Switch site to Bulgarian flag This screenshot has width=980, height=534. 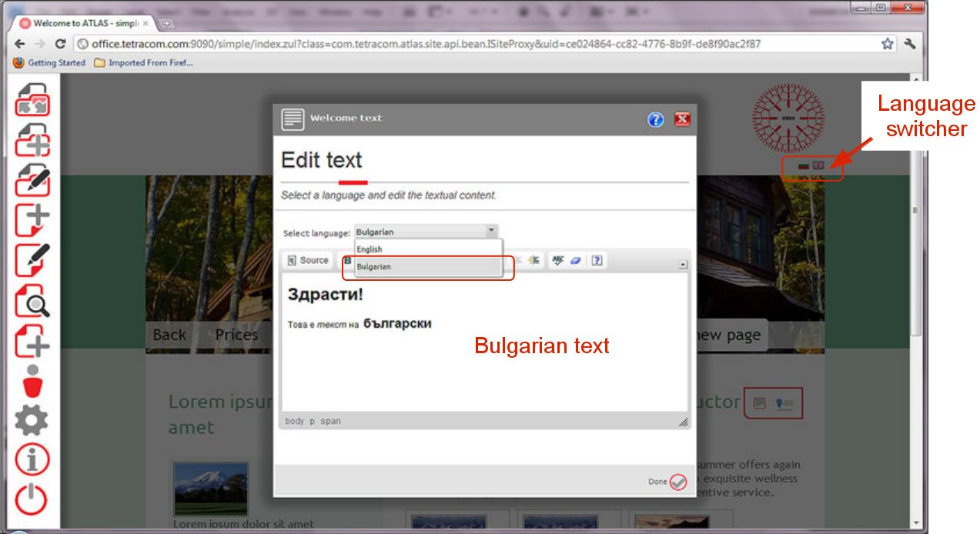click(804, 165)
